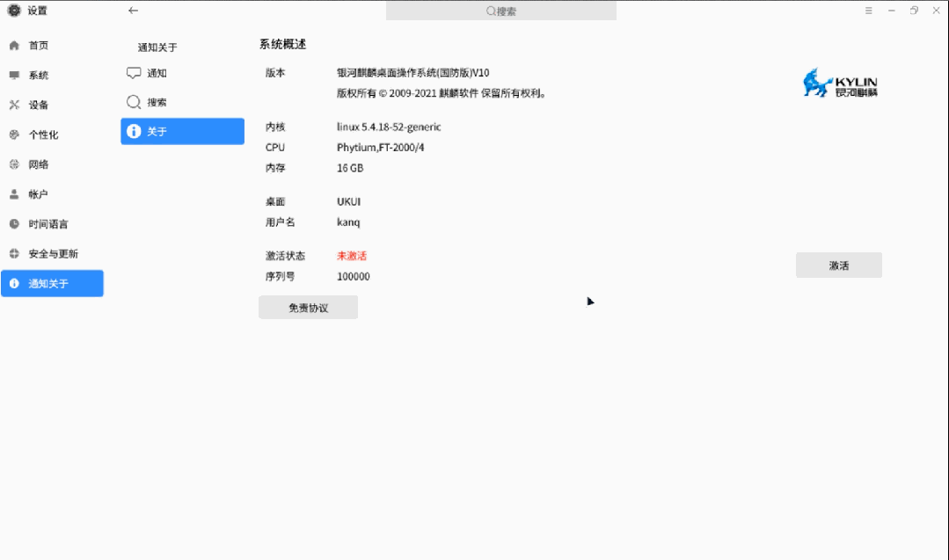Viewport: 949px width, 560px height.
Task: Click the 通知关于 heading in middle panel
Action: point(157,47)
